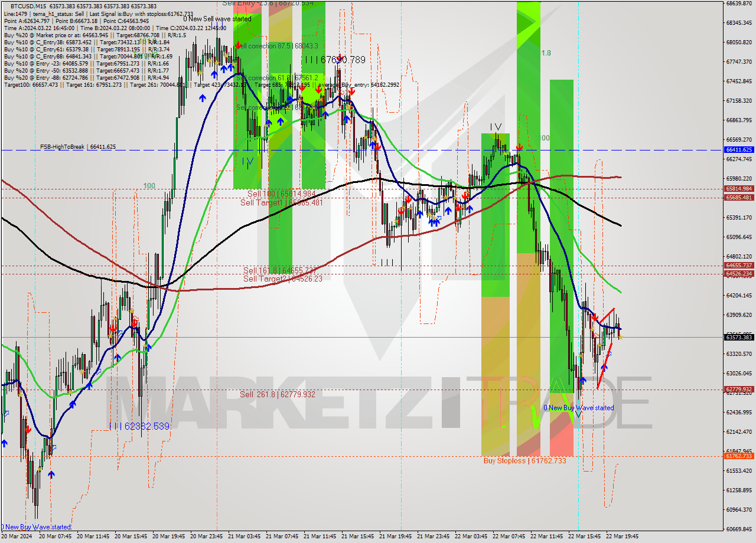
Task: Click the '21 Mar 19:45' time label
Action: click(x=395, y=537)
